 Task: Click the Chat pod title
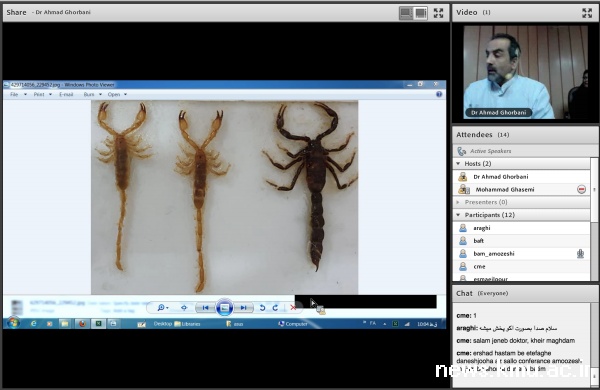coord(464,293)
